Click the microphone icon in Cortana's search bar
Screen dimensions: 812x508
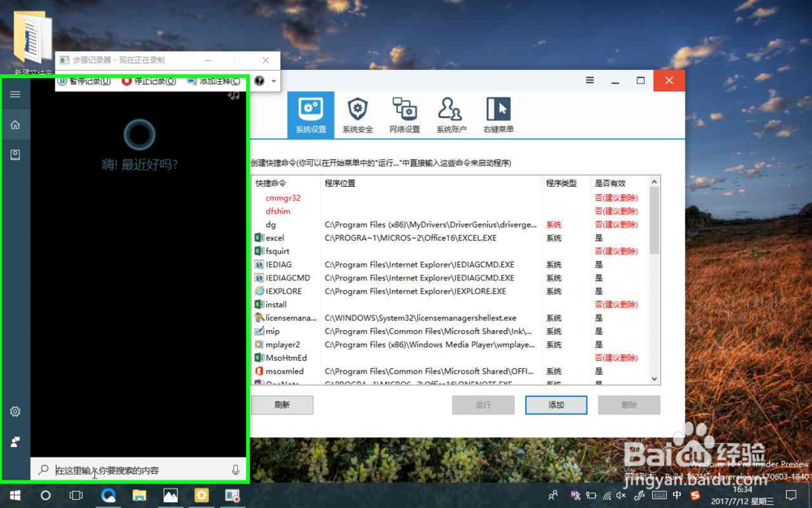pos(236,469)
